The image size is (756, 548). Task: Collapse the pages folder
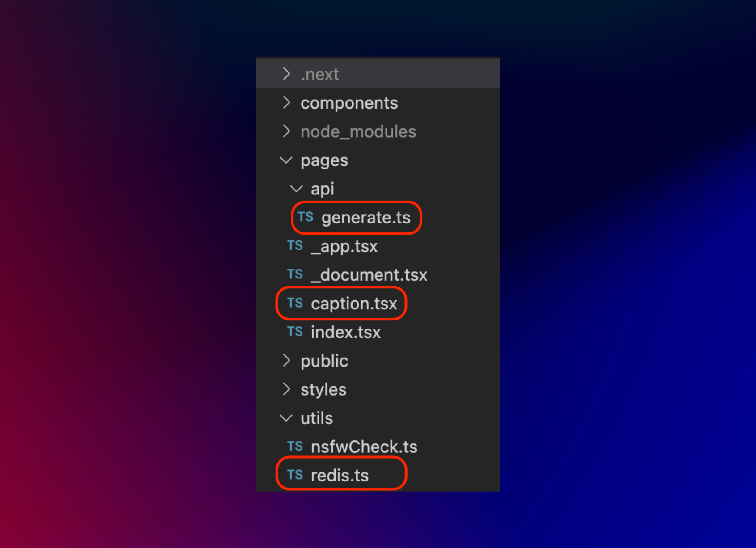click(286, 160)
